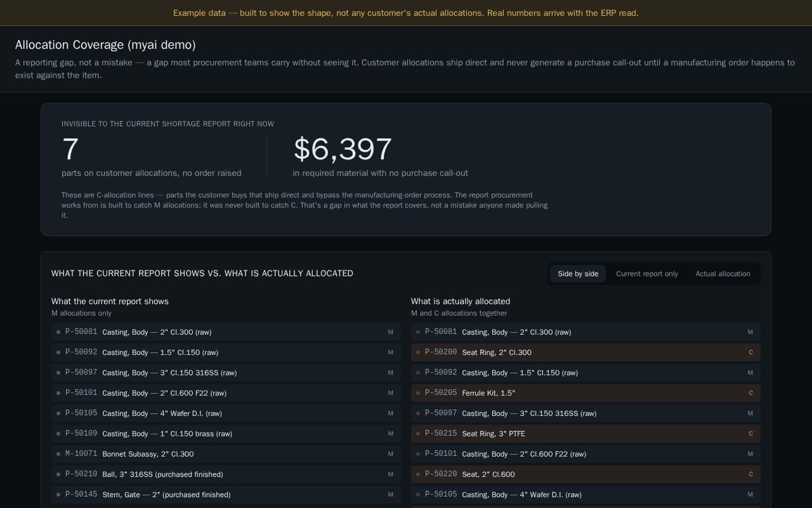The height and width of the screenshot is (508, 812).
Task: Click P-50101 in the actually allocated list
Action: pos(586,454)
